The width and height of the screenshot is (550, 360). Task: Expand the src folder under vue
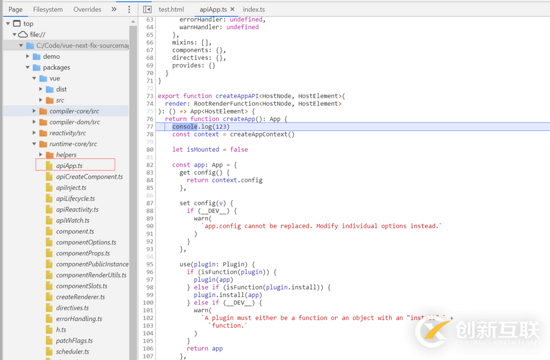tap(41, 100)
